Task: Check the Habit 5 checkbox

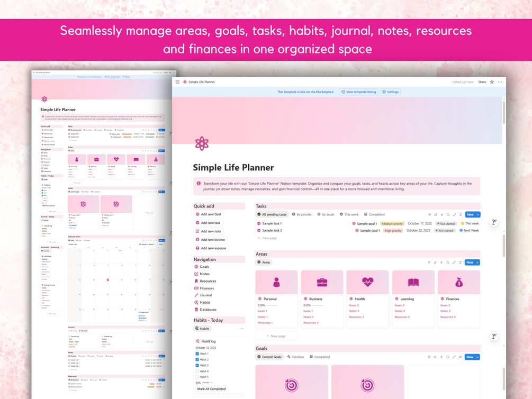Action: pyautogui.click(x=197, y=377)
